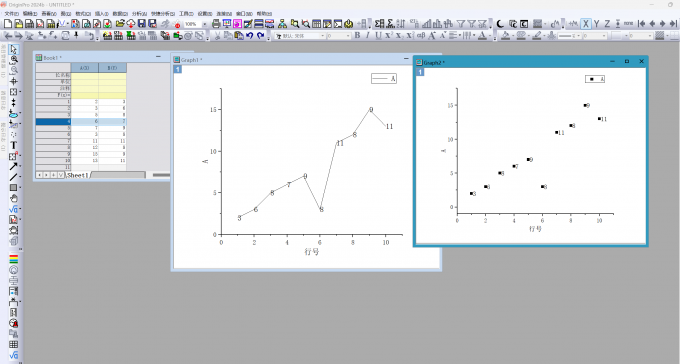The image size is (680, 364).
Task: Click the fill color bucket button
Action: coord(505,36)
